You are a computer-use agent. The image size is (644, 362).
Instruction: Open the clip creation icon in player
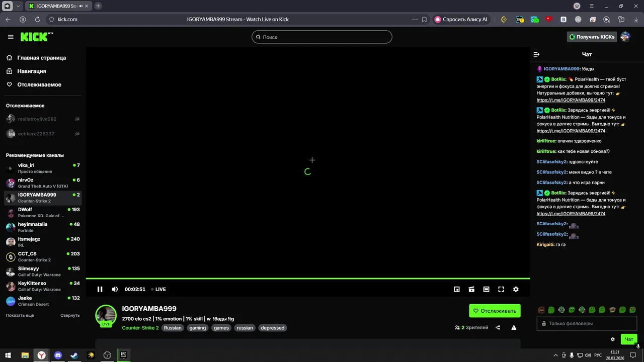(471, 289)
